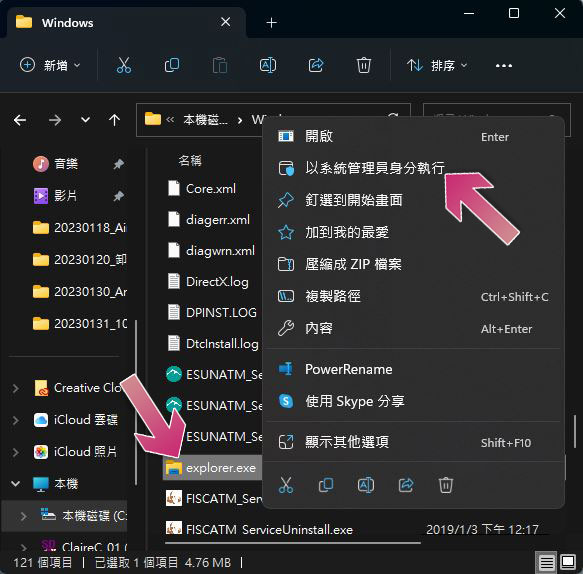The height and width of the screenshot is (574, 583).
Task: Choose 壓縮成 ZIP 檔案 menu item
Action: (413, 264)
